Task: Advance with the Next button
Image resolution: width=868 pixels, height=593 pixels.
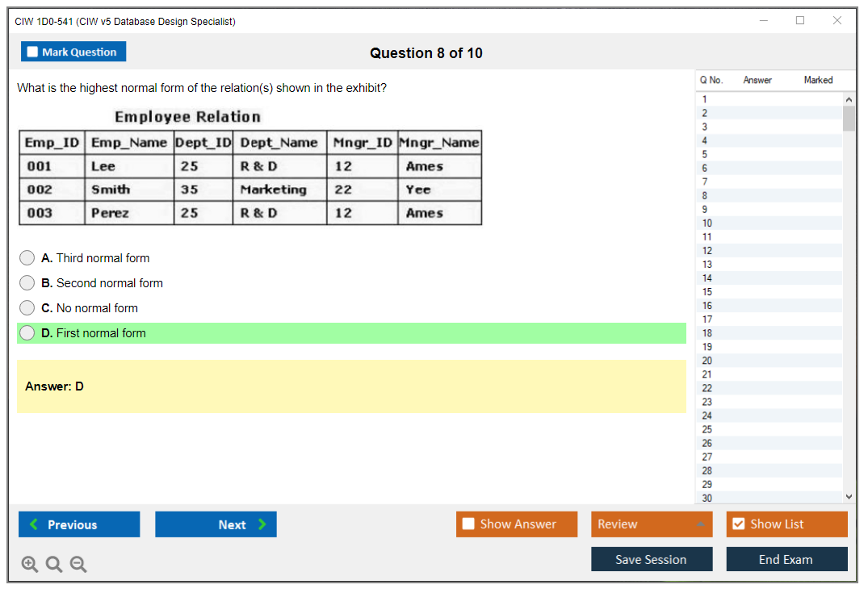Action: (216, 524)
